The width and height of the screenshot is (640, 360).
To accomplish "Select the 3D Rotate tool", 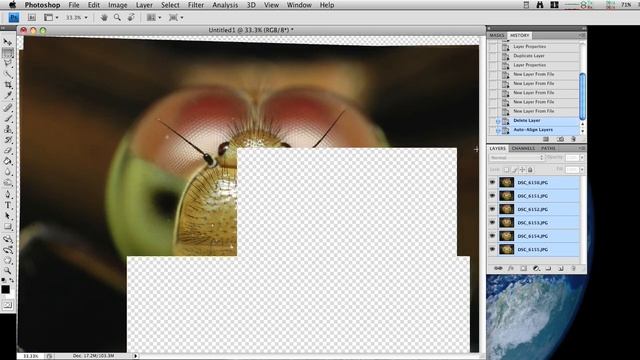I will (x=7, y=239).
